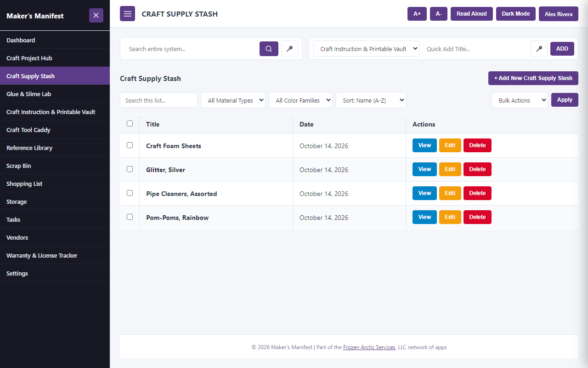Check the Glitter, Silver row checkbox

tap(130, 169)
